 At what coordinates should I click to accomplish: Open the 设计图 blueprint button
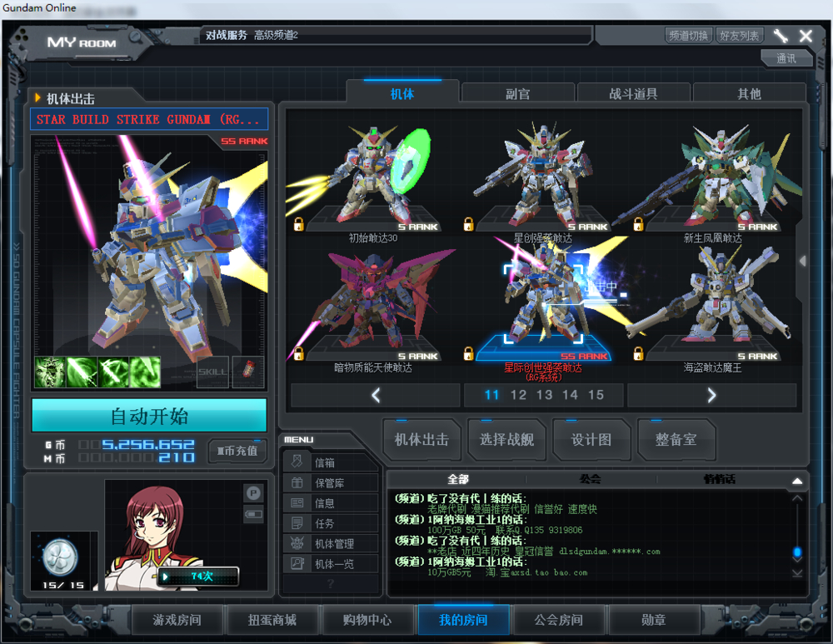591,439
